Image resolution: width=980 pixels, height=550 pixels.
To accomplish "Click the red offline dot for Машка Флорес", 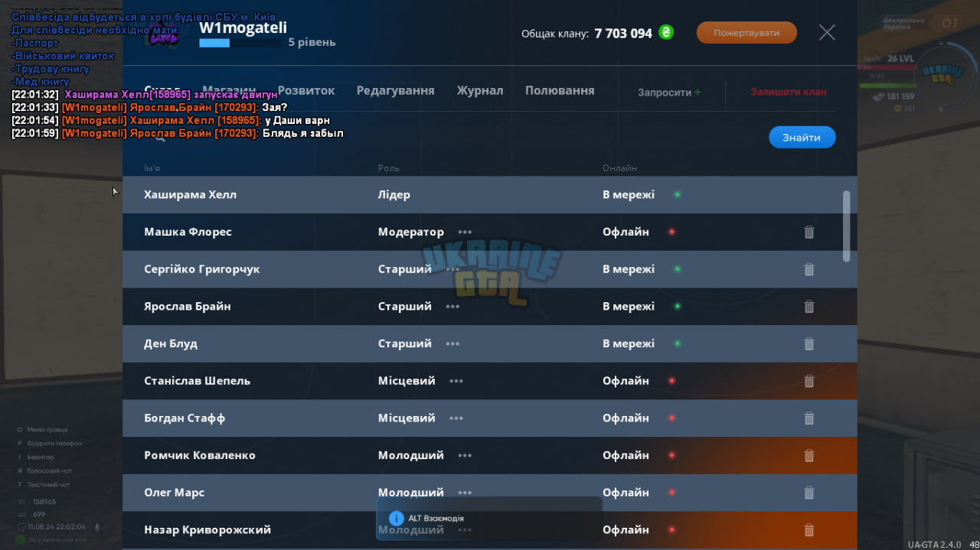I will click(x=671, y=232).
